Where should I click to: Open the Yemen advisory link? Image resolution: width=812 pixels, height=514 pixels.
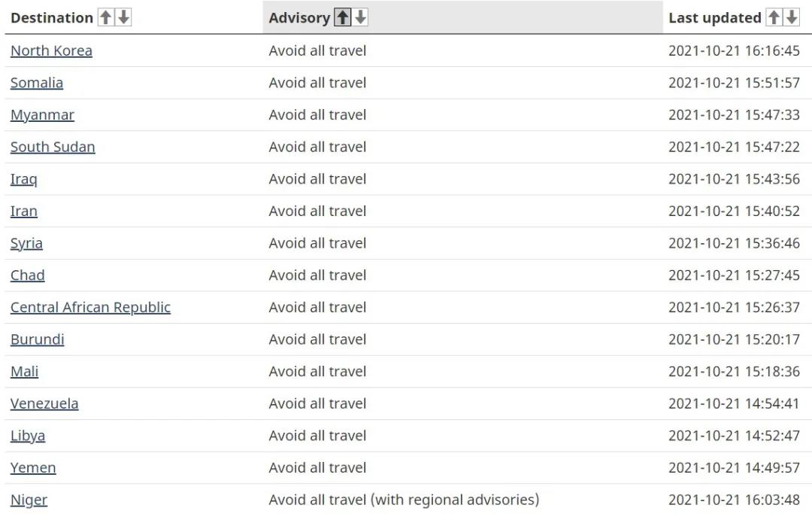click(33, 468)
